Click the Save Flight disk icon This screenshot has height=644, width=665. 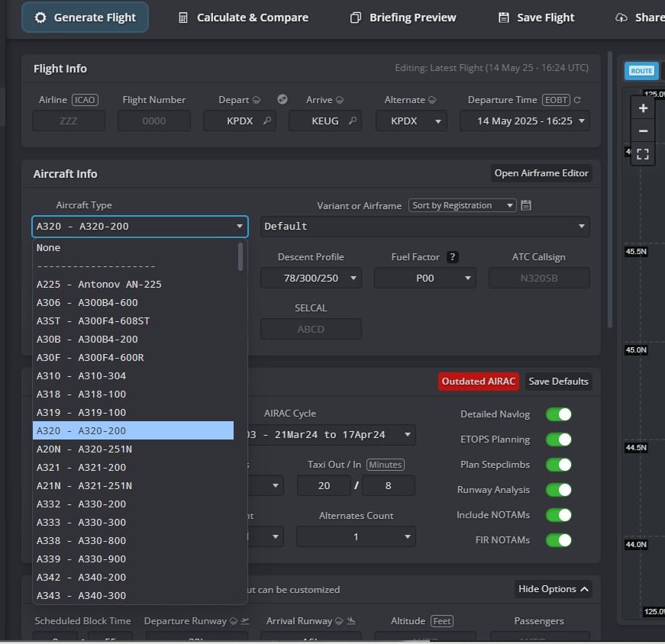503,18
